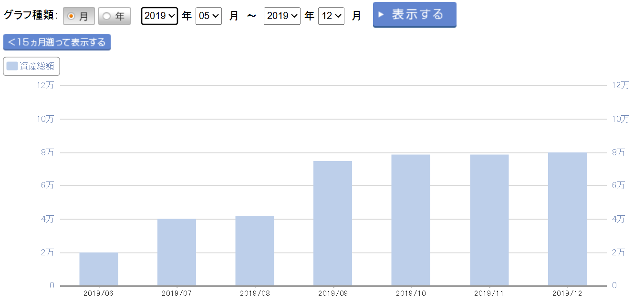Image resolution: width=644 pixels, height=302 pixels.
Task: Open the start month 05 dropdown
Action: (x=208, y=16)
